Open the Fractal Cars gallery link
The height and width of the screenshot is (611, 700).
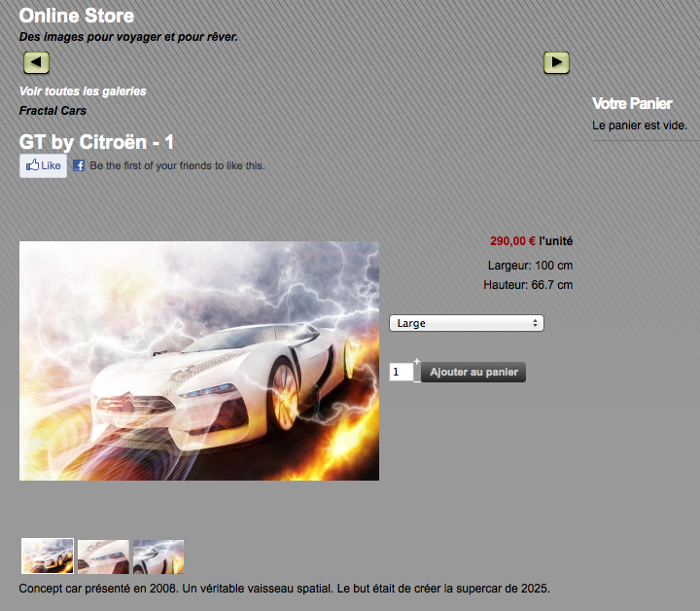click(x=52, y=110)
